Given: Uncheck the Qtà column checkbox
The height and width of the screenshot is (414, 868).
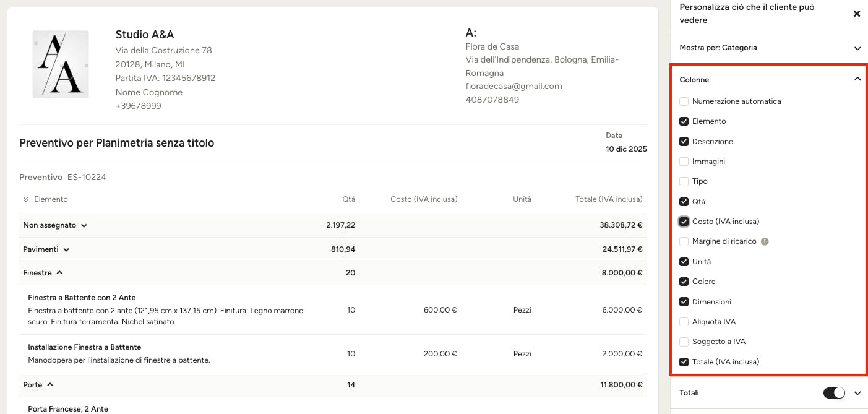Looking at the screenshot, I should click(x=684, y=202).
